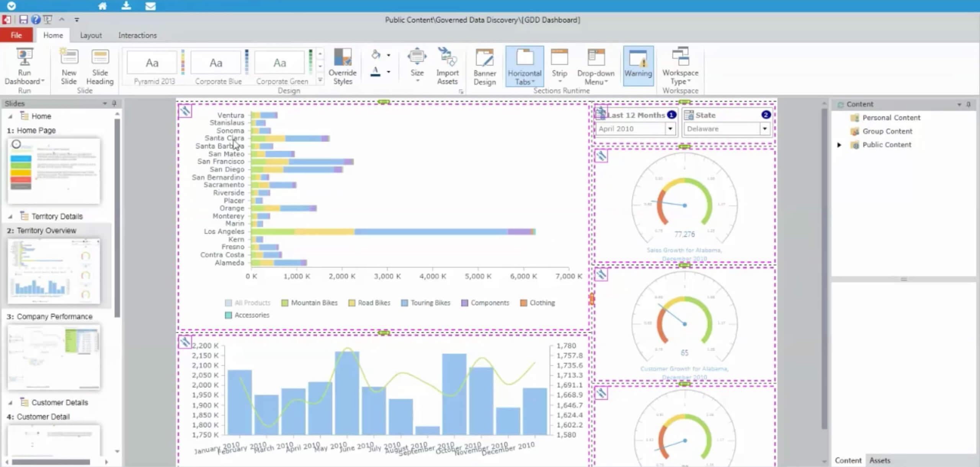Screen dimensions: 980x467
Task: Select the Strip section layout
Action: (x=559, y=66)
